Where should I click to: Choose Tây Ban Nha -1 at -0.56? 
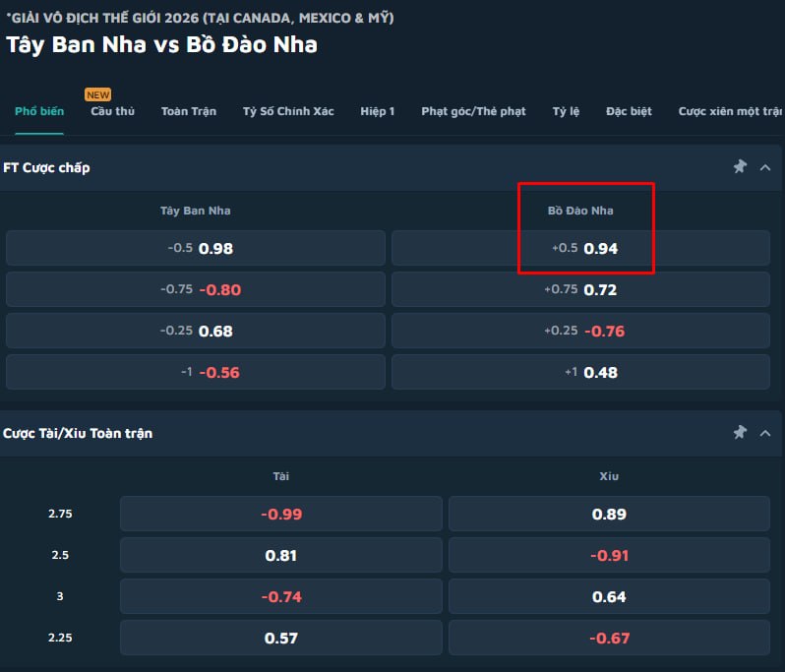click(x=196, y=372)
